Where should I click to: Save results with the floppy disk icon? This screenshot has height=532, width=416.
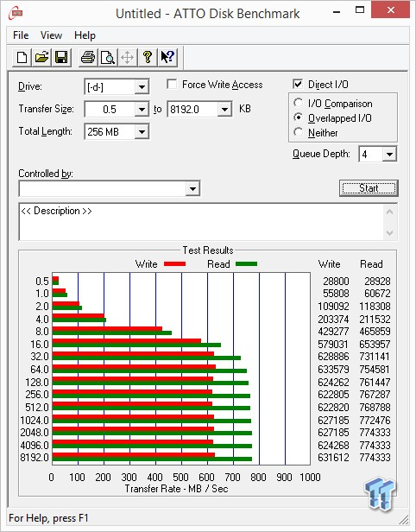pos(61,57)
